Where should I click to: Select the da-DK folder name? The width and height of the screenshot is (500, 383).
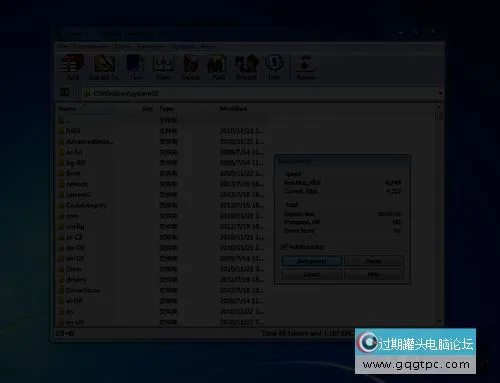75,248
